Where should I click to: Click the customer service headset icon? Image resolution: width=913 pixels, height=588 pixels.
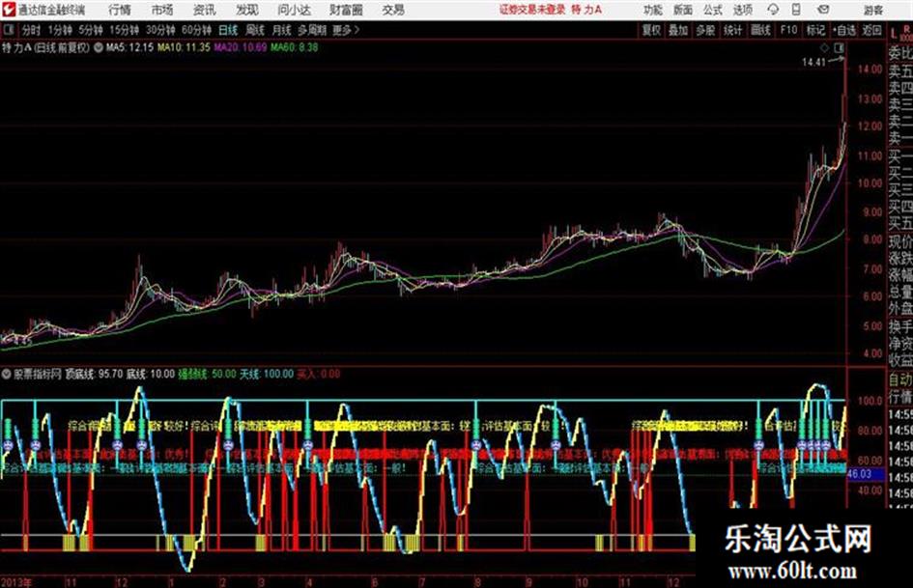(773, 10)
